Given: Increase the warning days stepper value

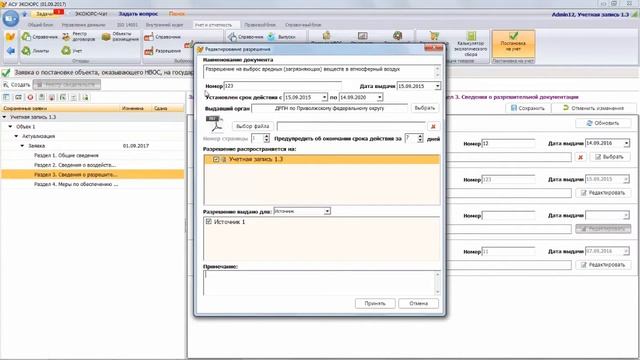Looking at the screenshot, I should (420, 136).
